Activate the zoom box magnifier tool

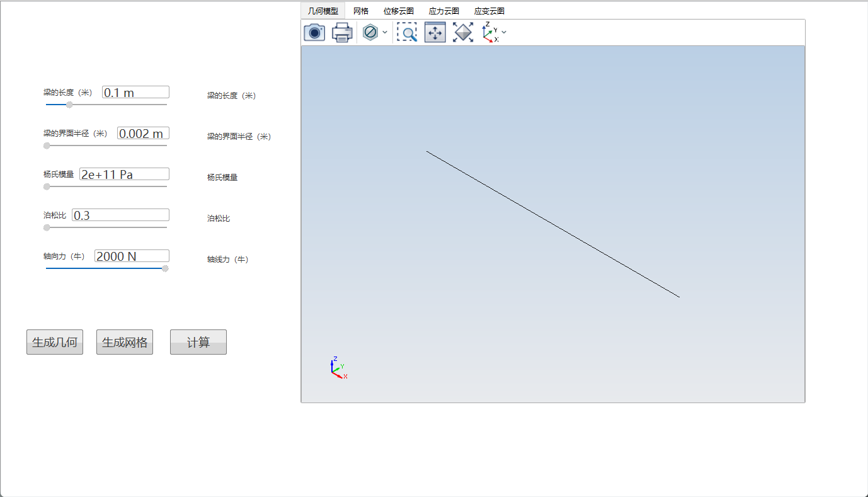[408, 32]
